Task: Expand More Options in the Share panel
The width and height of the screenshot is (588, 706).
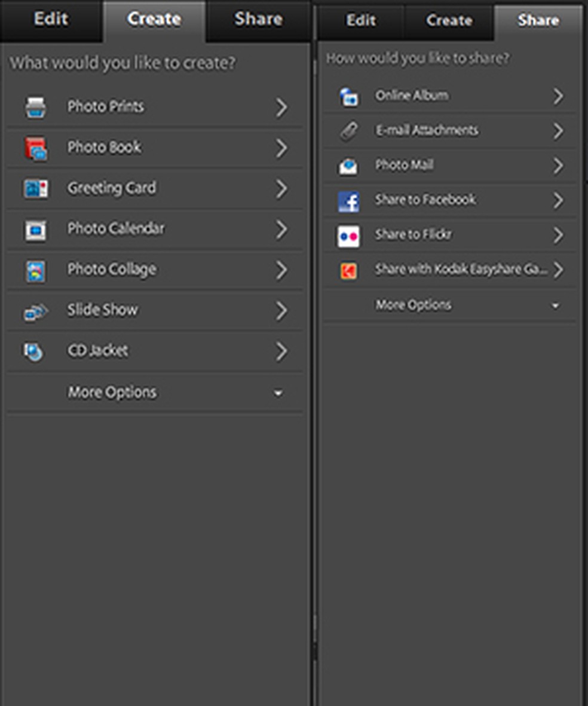Action: [555, 306]
